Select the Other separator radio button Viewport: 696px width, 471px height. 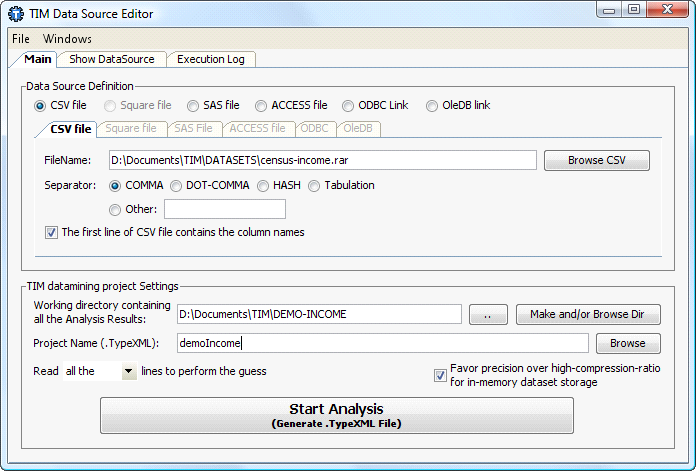coord(115,210)
